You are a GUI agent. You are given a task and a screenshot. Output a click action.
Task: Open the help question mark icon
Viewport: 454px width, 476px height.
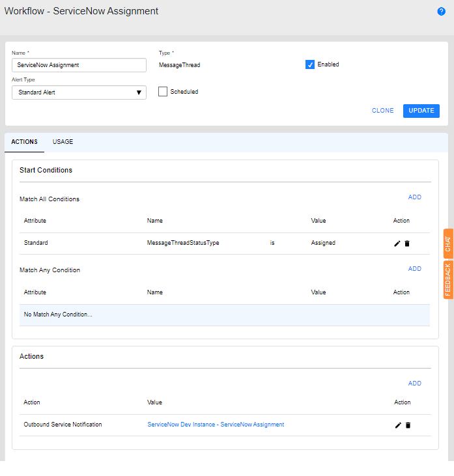[x=441, y=12]
